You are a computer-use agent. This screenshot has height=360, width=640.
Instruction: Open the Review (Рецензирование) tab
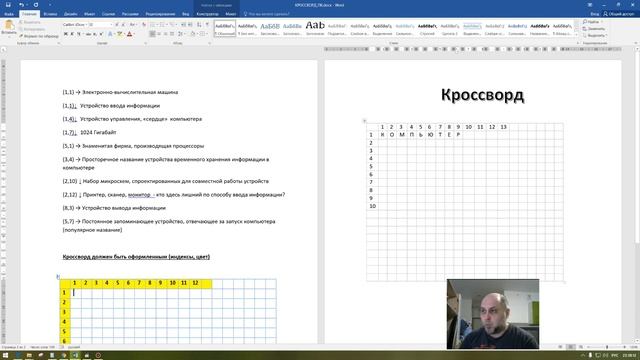[160, 14]
